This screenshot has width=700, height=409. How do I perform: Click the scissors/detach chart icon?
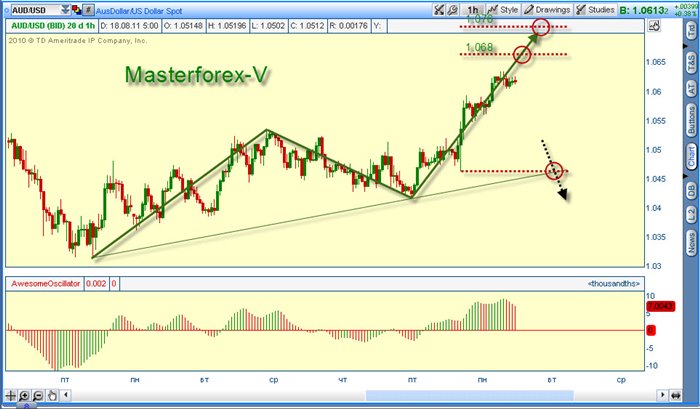[439, 10]
